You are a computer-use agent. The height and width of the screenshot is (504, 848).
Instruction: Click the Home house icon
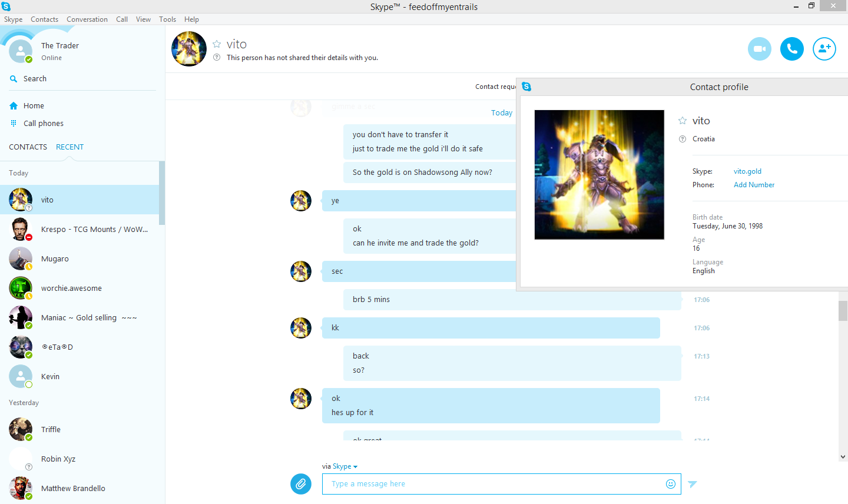tap(14, 106)
